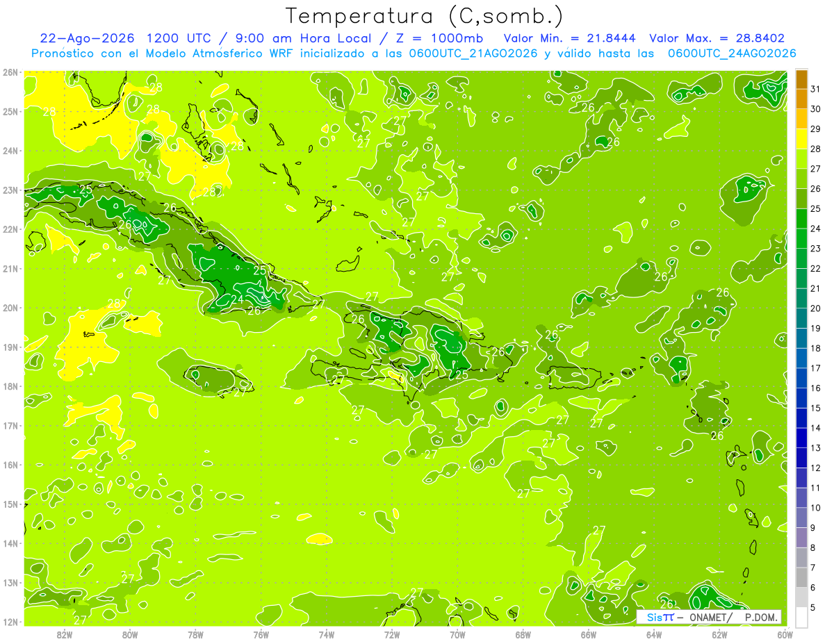The height and width of the screenshot is (644, 834).
Task: Click the '12N' latitude axis label
Action: pyautogui.click(x=10, y=621)
